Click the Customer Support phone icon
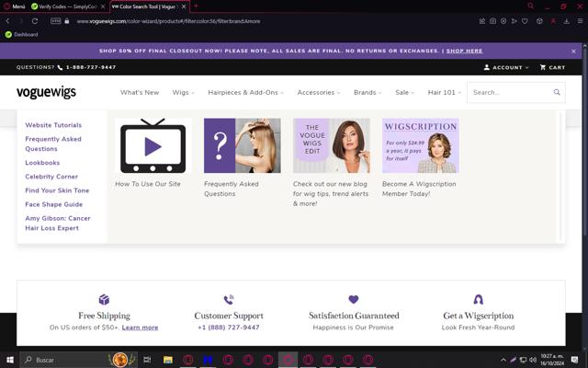Screen dimensions: 588x368 pyautogui.click(x=229, y=299)
